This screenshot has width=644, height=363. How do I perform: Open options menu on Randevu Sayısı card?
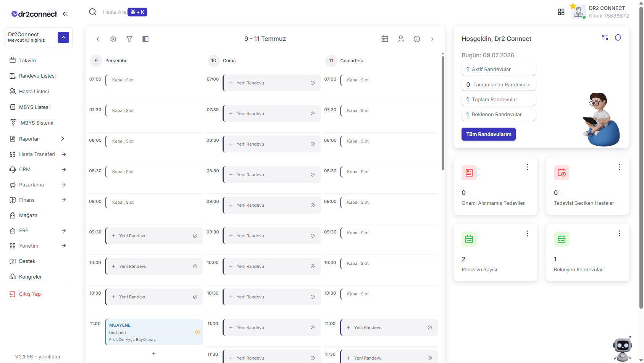tap(528, 233)
